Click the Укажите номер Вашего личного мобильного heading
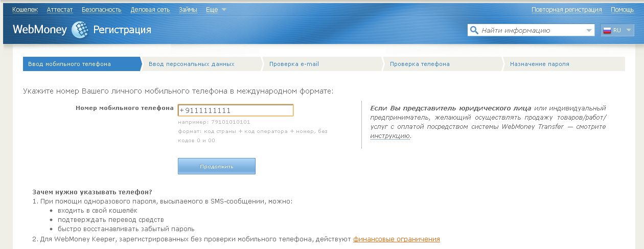Screen dimensions: 644x249 (x=178, y=91)
